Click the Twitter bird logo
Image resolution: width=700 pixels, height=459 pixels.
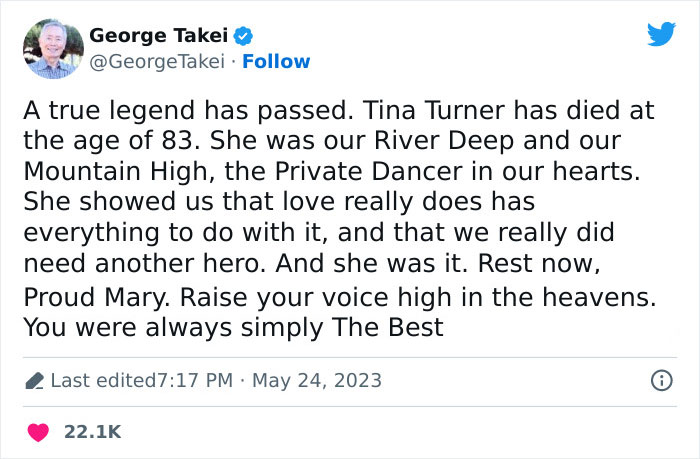(661, 35)
